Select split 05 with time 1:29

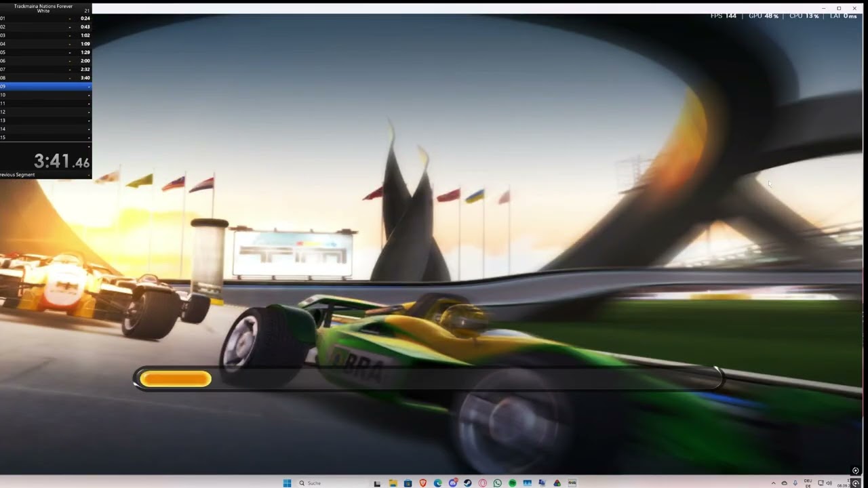click(x=45, y=52)
